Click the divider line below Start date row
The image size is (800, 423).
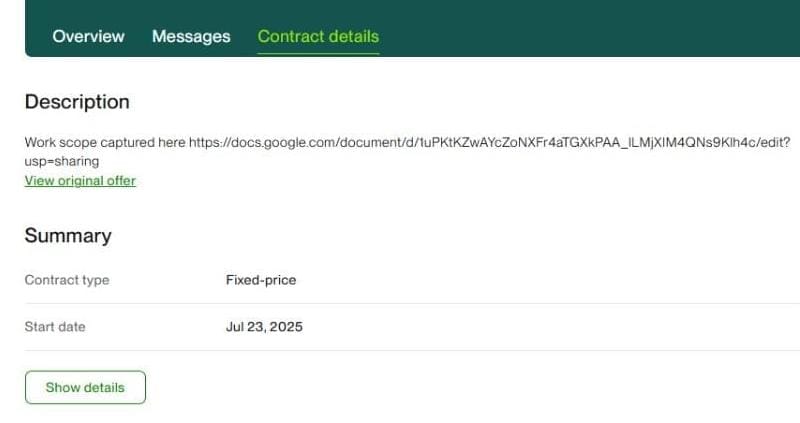(x=400, y=350)
